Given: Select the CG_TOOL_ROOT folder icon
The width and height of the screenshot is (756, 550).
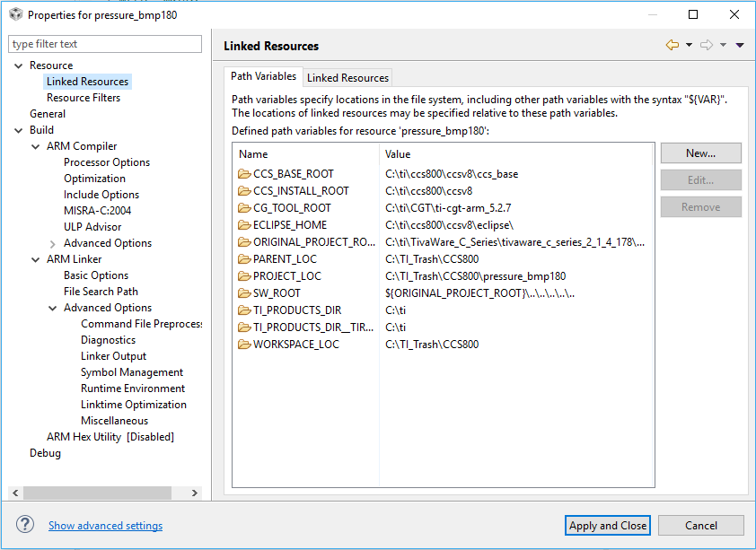Looking at the screenshot, I should click(243, 208).
